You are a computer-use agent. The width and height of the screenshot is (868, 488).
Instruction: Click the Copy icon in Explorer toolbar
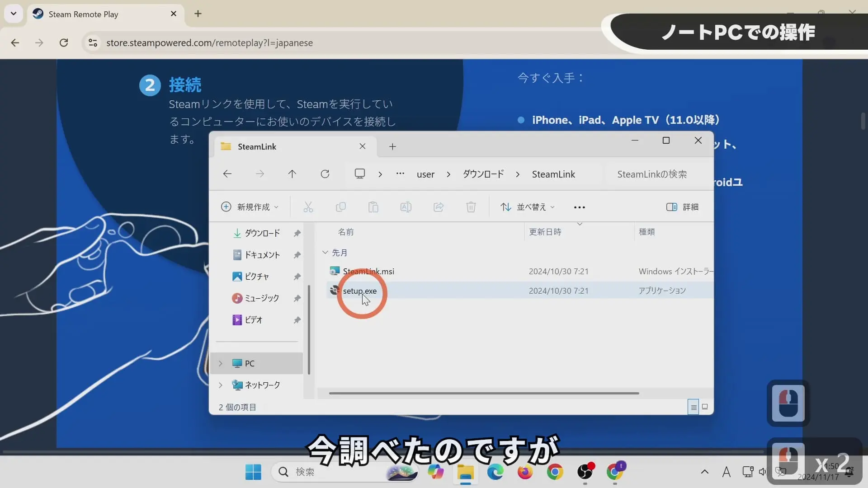point(341,207)
